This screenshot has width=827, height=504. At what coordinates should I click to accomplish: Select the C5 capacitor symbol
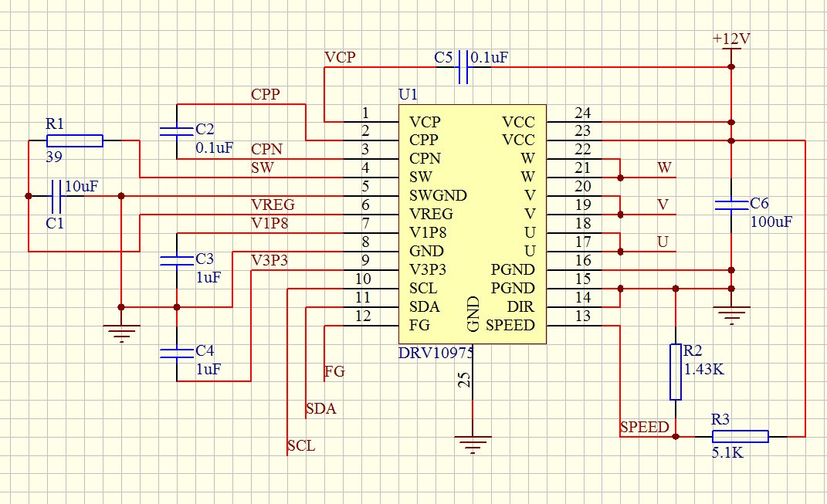point(463,67)
